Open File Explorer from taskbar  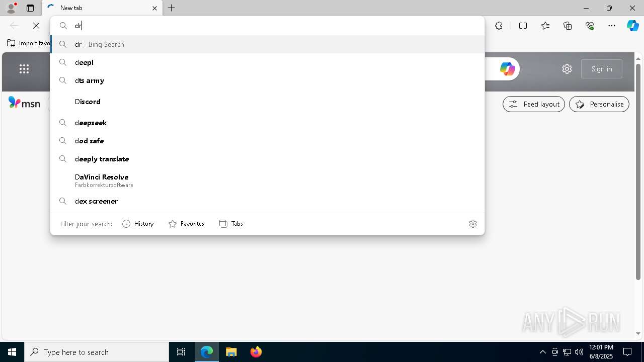[231, 352]
